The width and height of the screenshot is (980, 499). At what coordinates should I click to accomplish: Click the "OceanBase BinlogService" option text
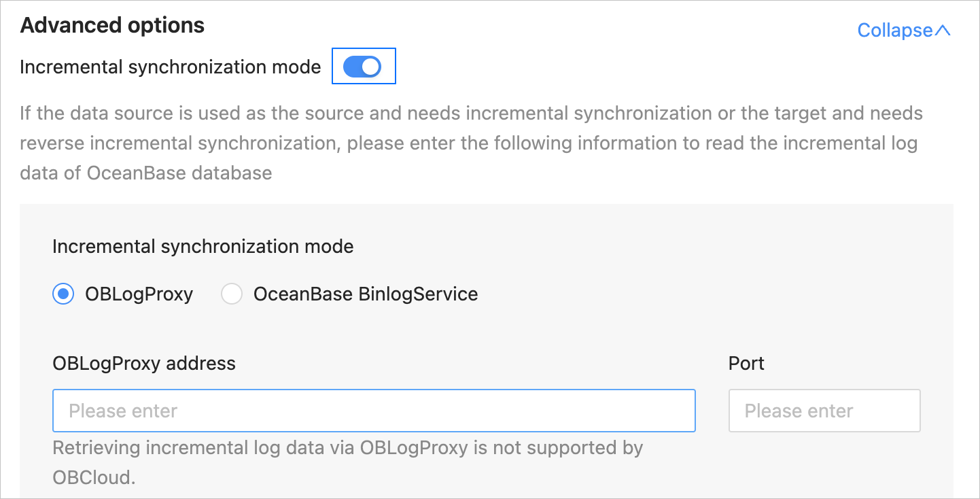coord(365,294)
